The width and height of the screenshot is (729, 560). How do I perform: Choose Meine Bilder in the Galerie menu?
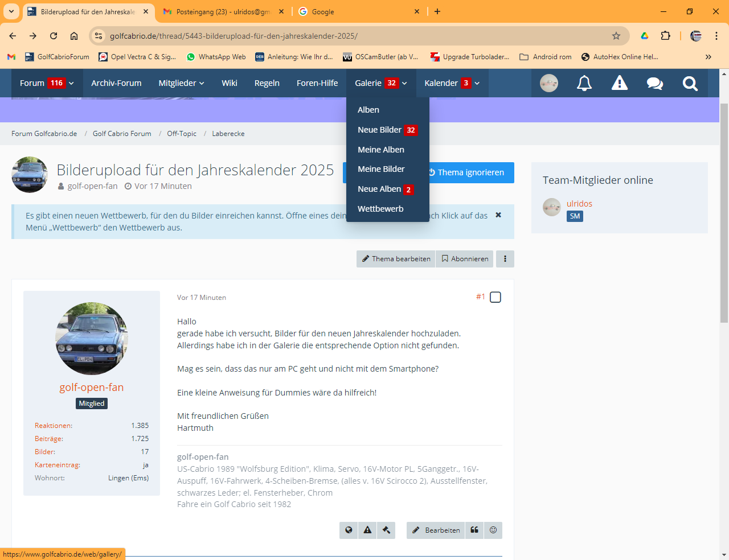pyautogui.click(x=381, y=169)
